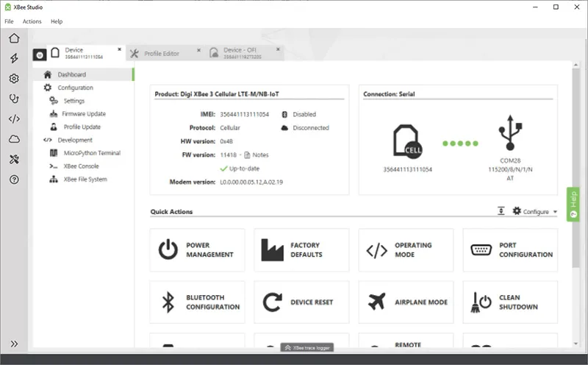This screenshot has height=365, width=588.
Task: Click the CELL device icon
Action: (x=408, y=141)
